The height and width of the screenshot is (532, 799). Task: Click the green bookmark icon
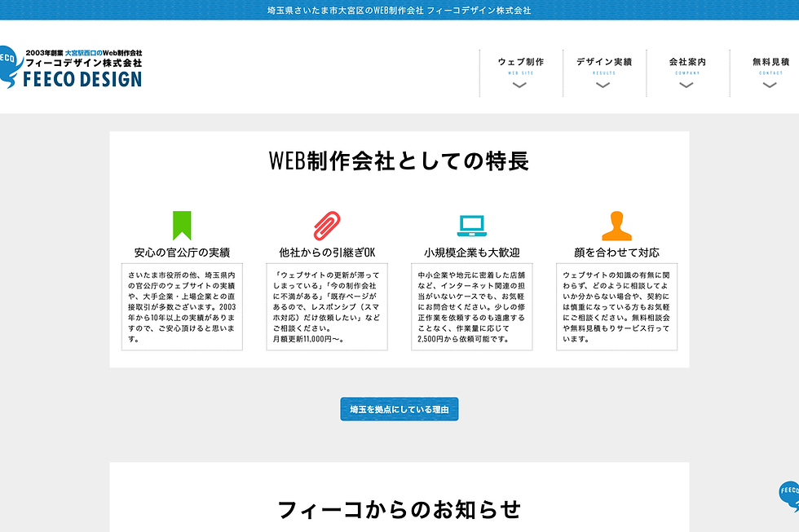pos(182,225)
